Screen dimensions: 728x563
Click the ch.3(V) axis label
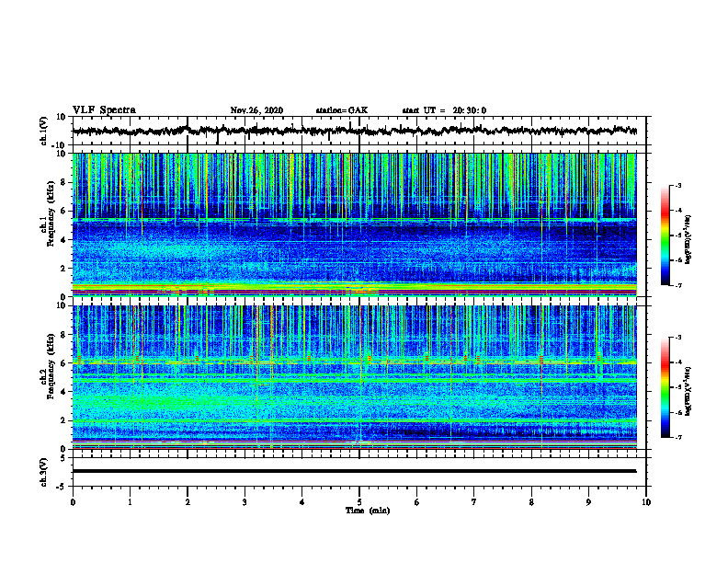click(x=44, y=472)
